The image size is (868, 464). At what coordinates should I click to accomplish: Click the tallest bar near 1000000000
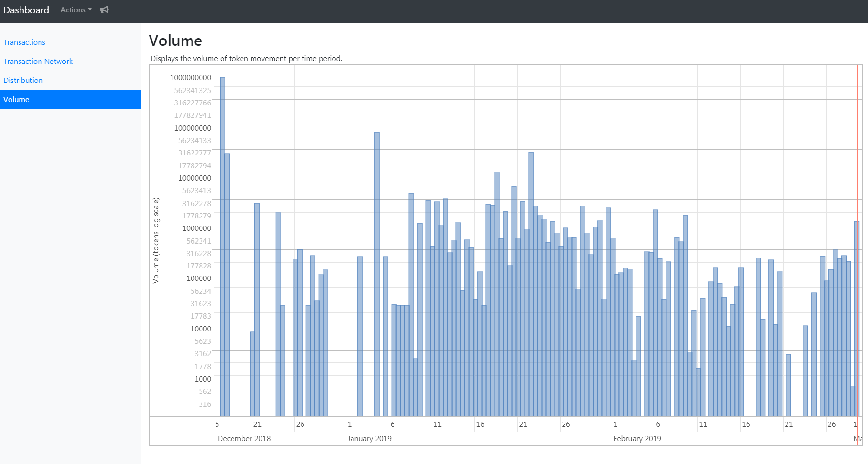[222, 247]
